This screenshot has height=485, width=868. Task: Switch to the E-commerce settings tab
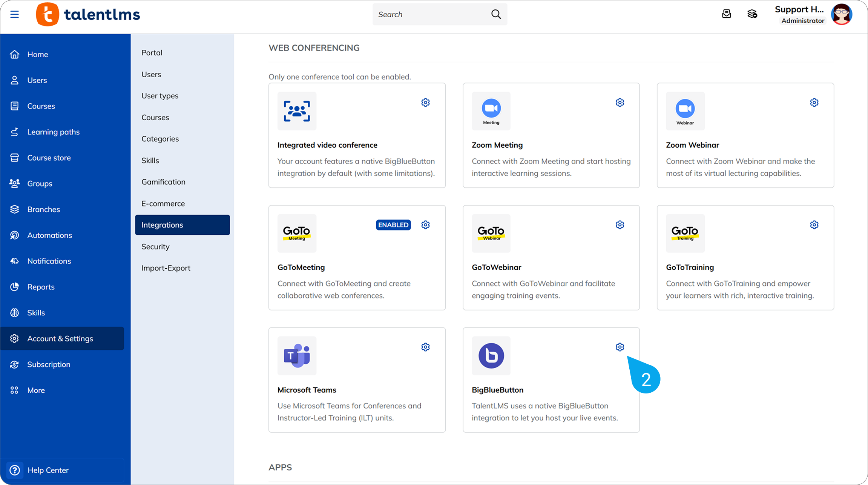(163, 203)
